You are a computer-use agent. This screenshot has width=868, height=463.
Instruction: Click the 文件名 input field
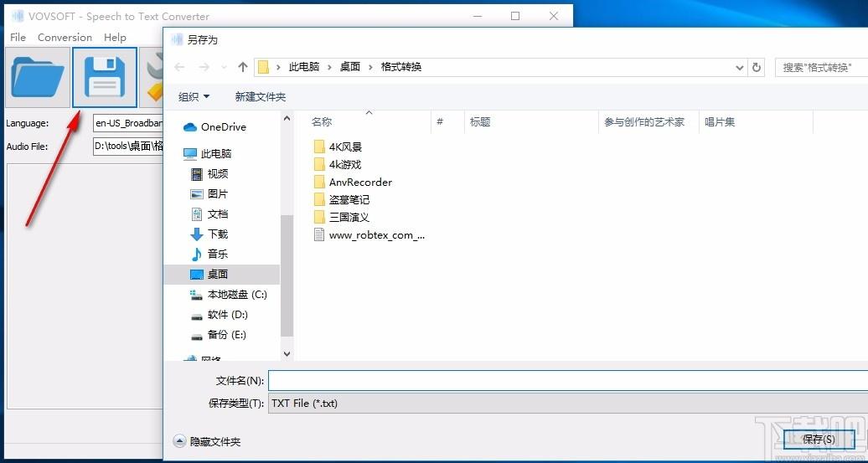(568, 381)
